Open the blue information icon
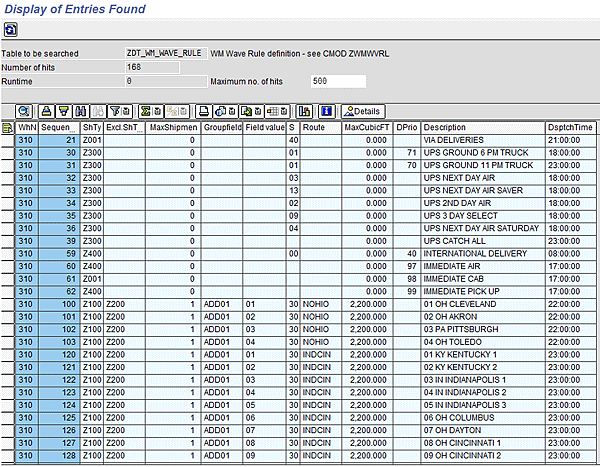The image size is (600, 467). [326, 110]
